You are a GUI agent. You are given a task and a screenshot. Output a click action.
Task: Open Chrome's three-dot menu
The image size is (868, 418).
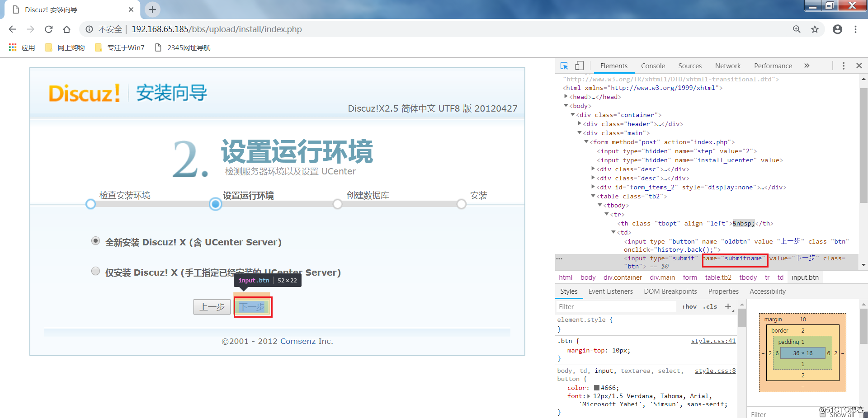tap(855, 29)
